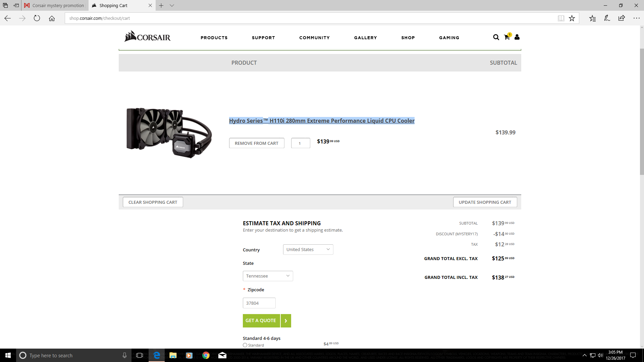This screenshot has width=644, height=362.
Task: Select the Standard shipping radio option
Action: pos(245,345)
